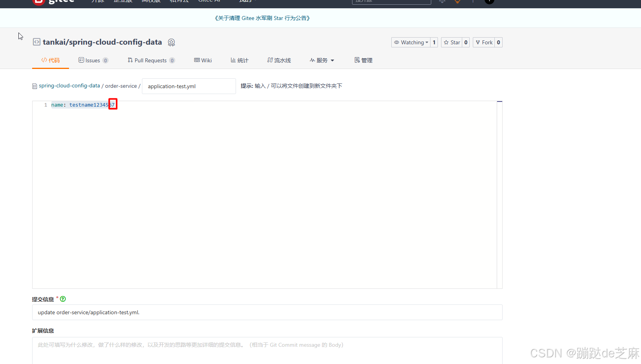The image size is (641, 364).
Task: Switch to the Issues tab
Action: (x=93, y=60)
